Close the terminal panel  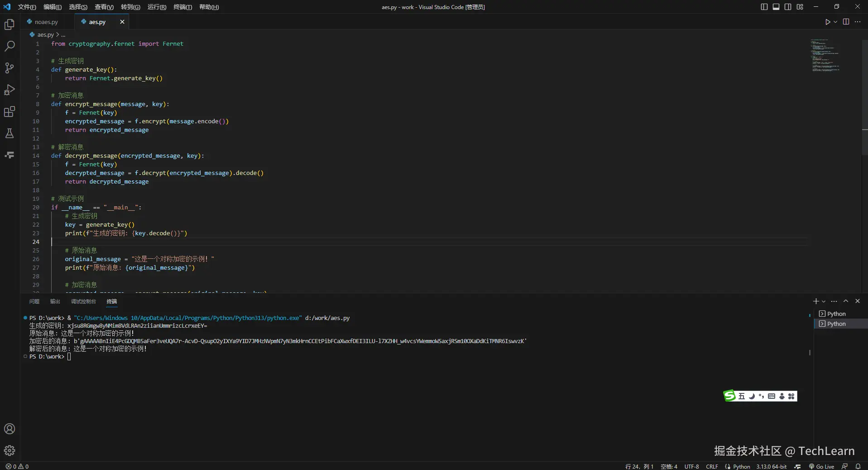click(858, 301)
